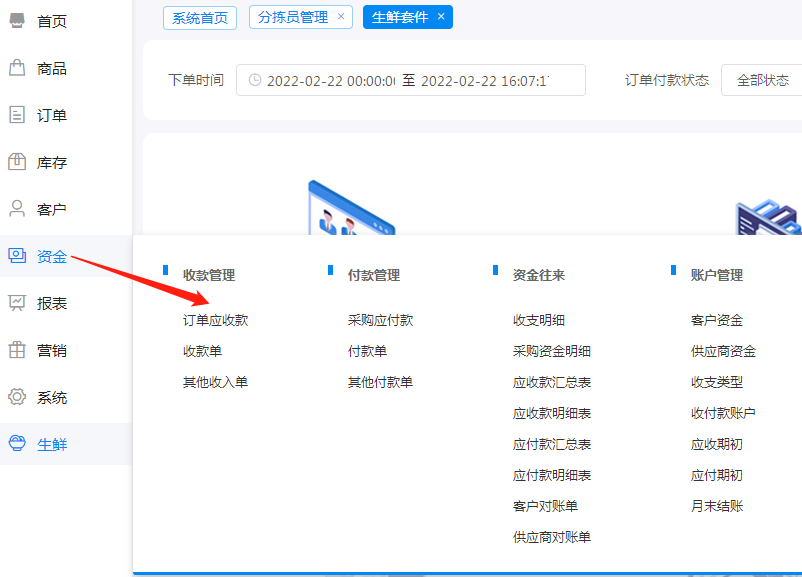
Task: Switch to the 系统首页 tab
Action: pyautogui.click(x=200, y=17)
